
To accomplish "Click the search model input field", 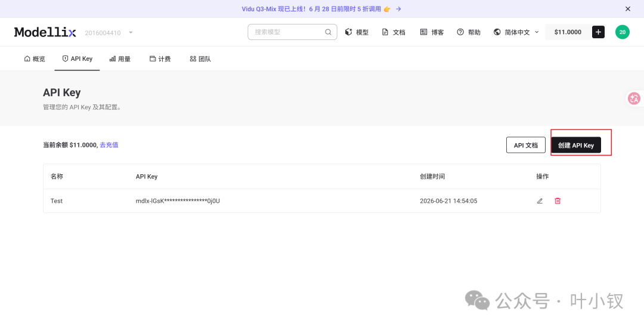I will (292, 32).
